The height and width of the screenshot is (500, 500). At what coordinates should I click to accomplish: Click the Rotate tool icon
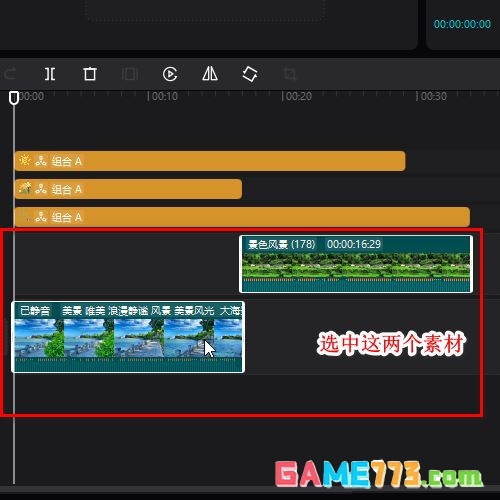[250, 74]
